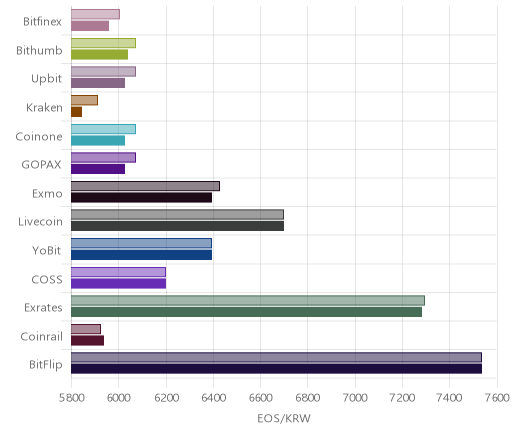Select the teal Coinone lower bar
Screen dimensions: 512x436
(x=98, y=141)
